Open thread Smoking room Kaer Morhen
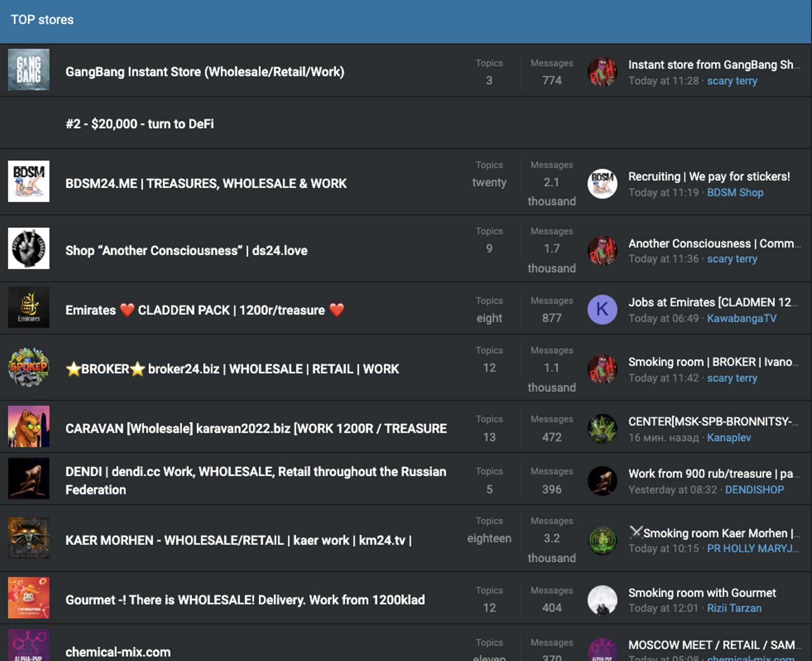 [714, 533]
